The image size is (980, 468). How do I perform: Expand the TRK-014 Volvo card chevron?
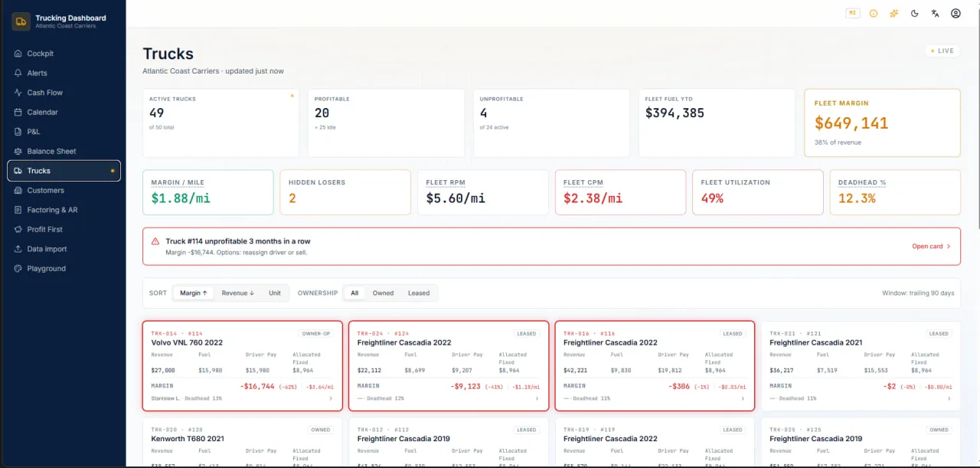[x=331, y=398]
